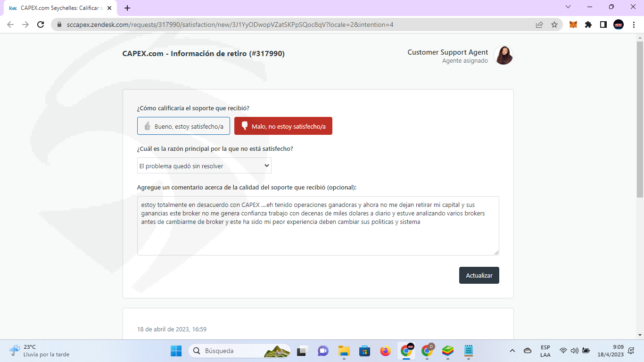Open the weather widget 23°C
The height and width of the screenshot is (362, 644).
tap(39, 351)
